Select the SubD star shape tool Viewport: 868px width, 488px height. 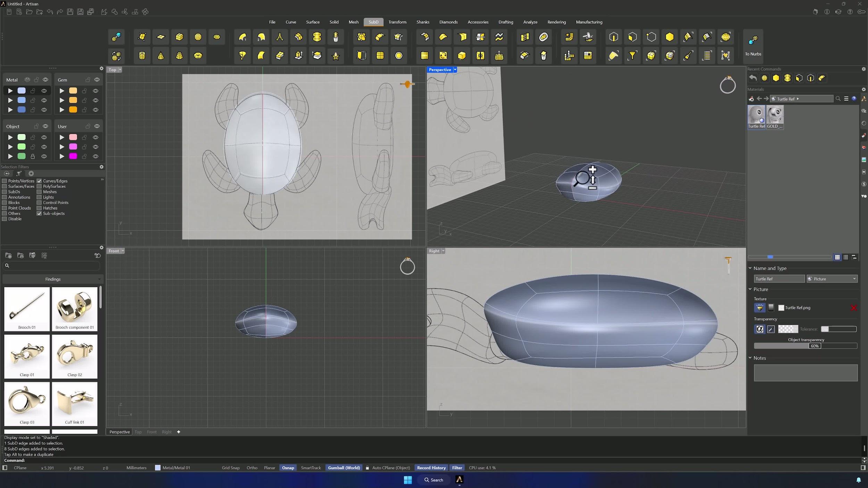[x=336, y=56]
